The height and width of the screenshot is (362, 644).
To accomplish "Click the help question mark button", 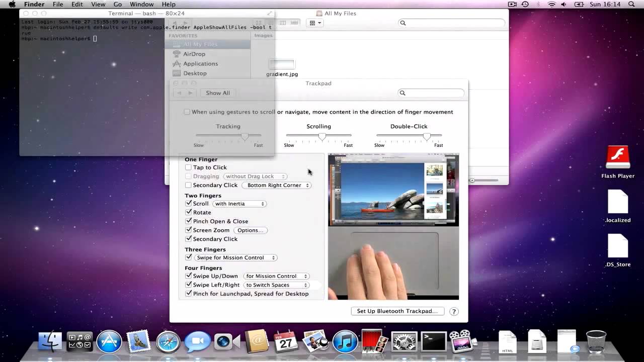I will pyautogui.click(x=454, y=311).
